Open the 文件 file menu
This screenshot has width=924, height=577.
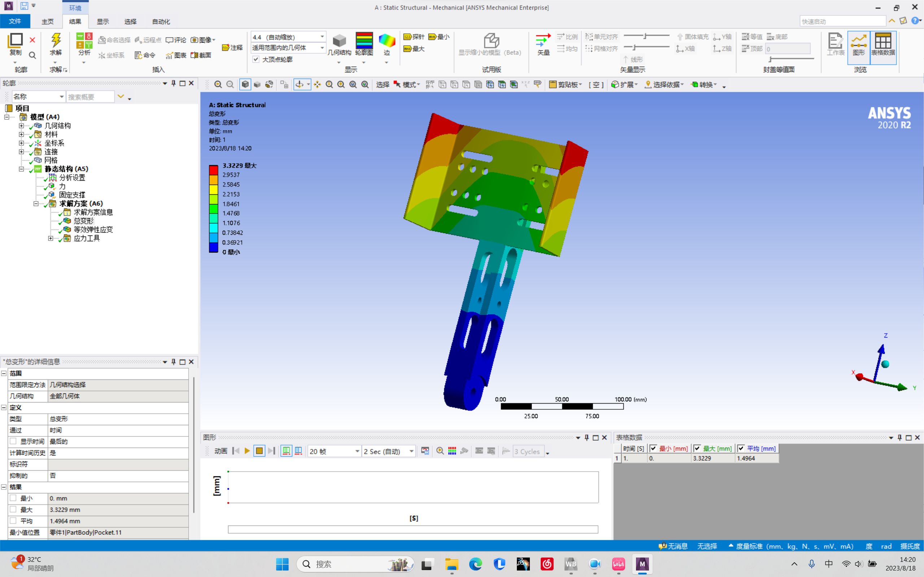click(15, 21)
